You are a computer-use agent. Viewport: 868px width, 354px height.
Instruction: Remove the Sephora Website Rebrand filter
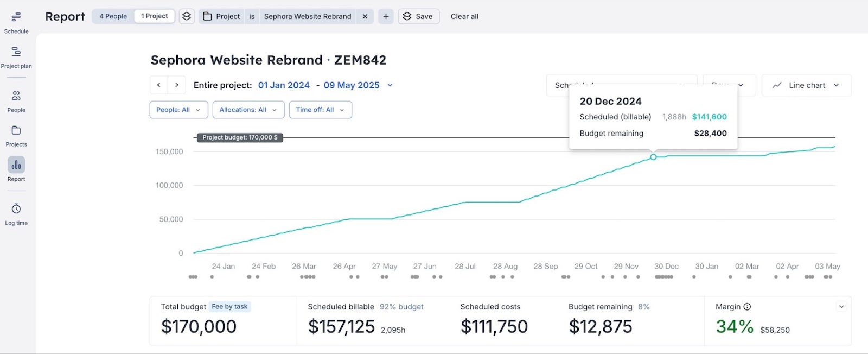point(365,16)
